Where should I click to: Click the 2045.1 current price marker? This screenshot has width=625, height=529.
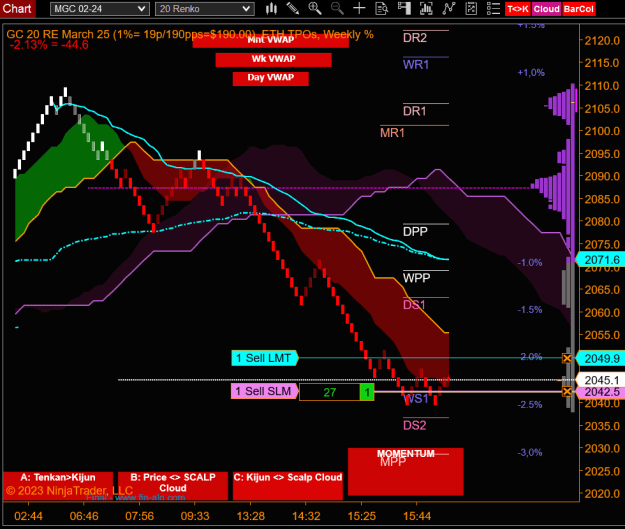point(600,380)
